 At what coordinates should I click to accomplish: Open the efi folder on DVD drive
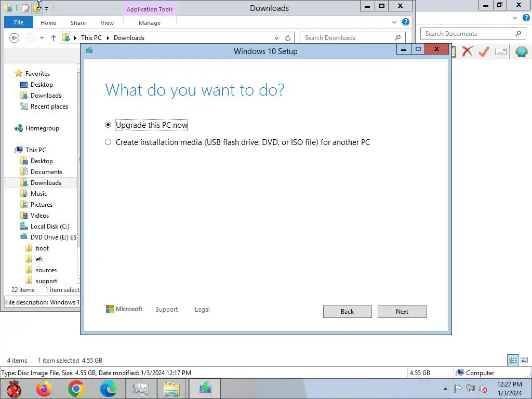(x=39, y=259)
